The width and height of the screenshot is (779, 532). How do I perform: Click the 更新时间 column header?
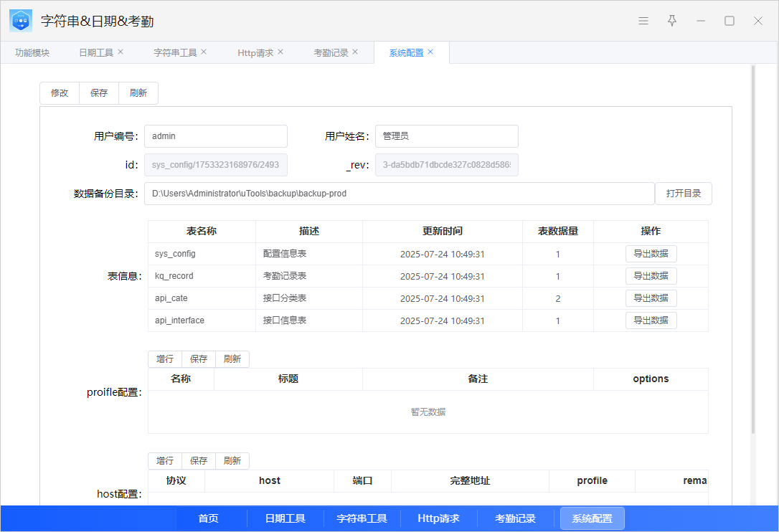(442, 232)
